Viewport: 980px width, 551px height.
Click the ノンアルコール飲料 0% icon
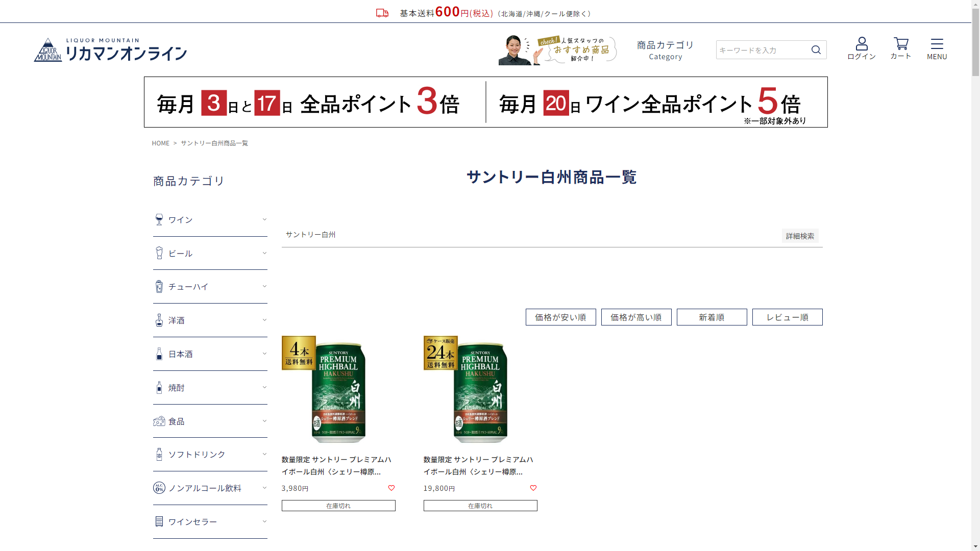pyautogui.click(x=159, y=488)
